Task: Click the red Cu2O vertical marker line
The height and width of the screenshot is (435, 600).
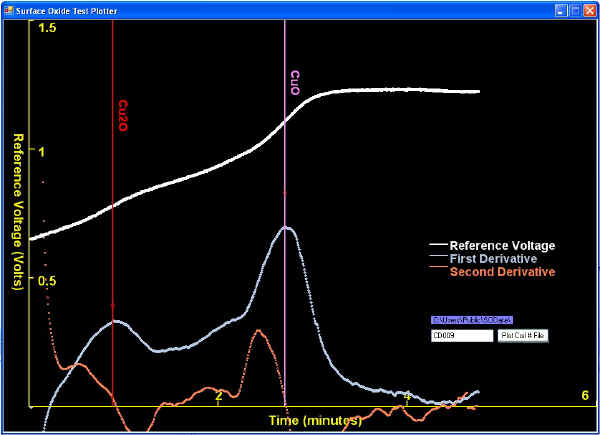Action: pyautogui.click(x=113, y=250)
